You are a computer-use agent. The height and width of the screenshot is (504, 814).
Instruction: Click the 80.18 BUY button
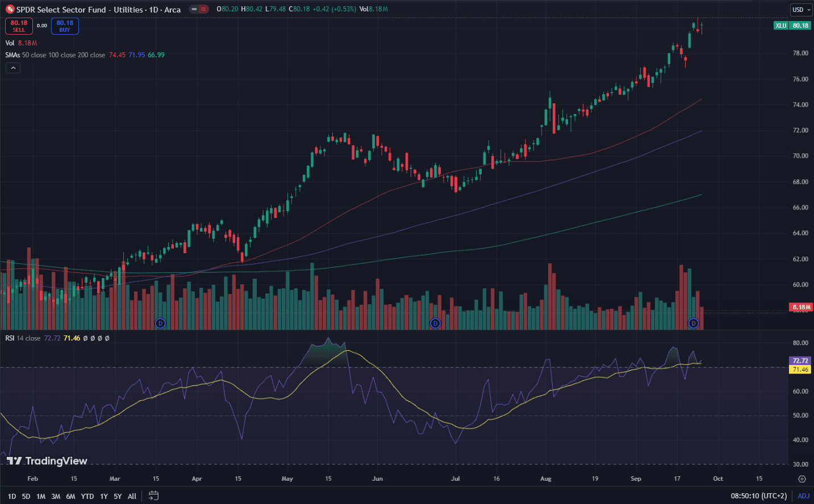tap(65, 26)
